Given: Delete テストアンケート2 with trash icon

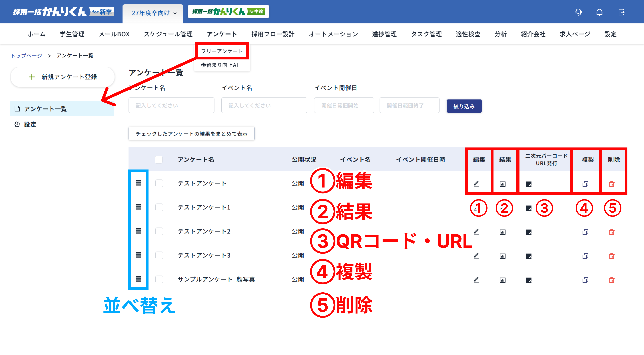Looking at the screenshot, I should tap(611, 232).
